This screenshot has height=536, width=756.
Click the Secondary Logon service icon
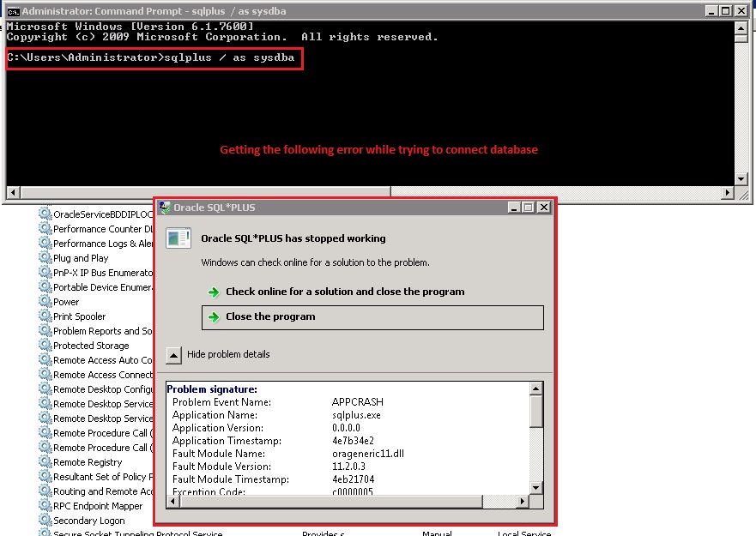tap(45, 520)
